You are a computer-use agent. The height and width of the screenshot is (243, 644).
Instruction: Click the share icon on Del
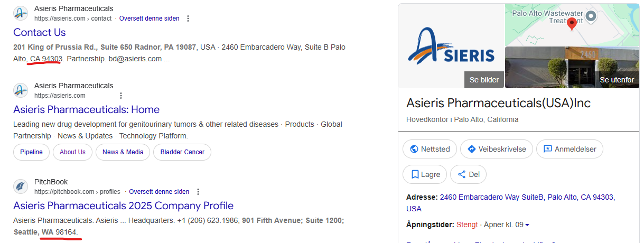click(462, 174)
